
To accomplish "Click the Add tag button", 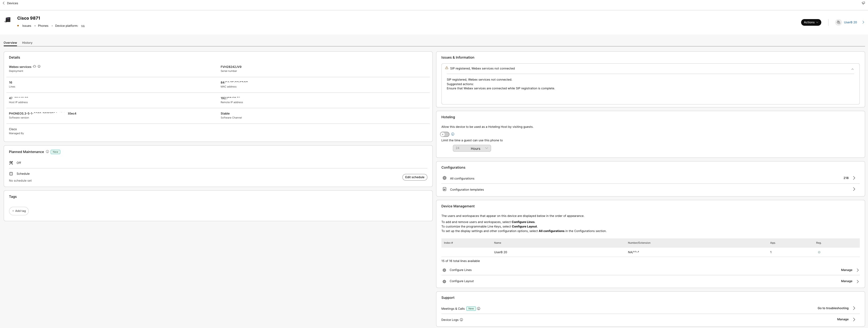I will [19, 211].
